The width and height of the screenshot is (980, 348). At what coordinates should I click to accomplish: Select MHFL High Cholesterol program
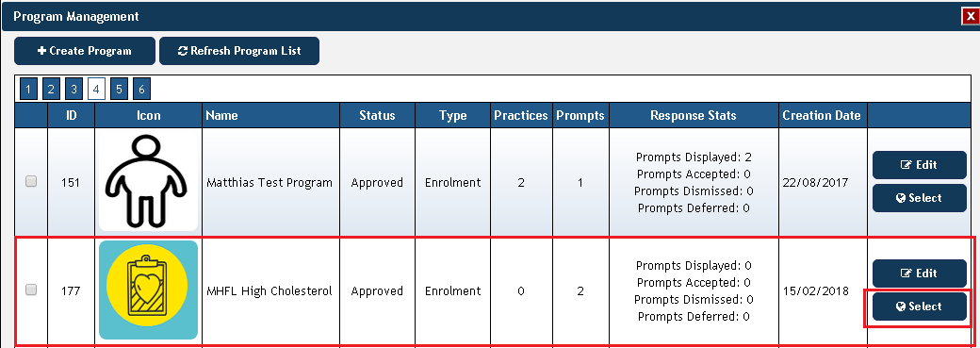(920, 307)
